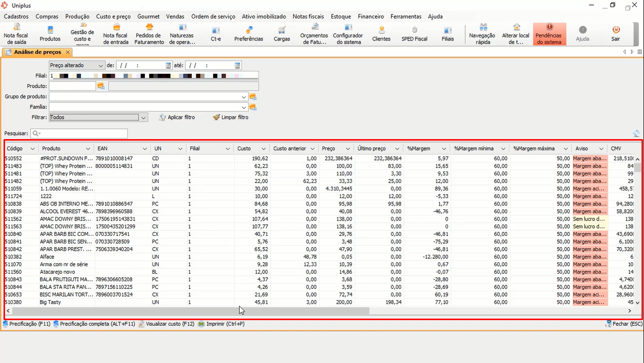Open Código column filter arrow
Screen dimensions: 644x363
coord(33,149)
